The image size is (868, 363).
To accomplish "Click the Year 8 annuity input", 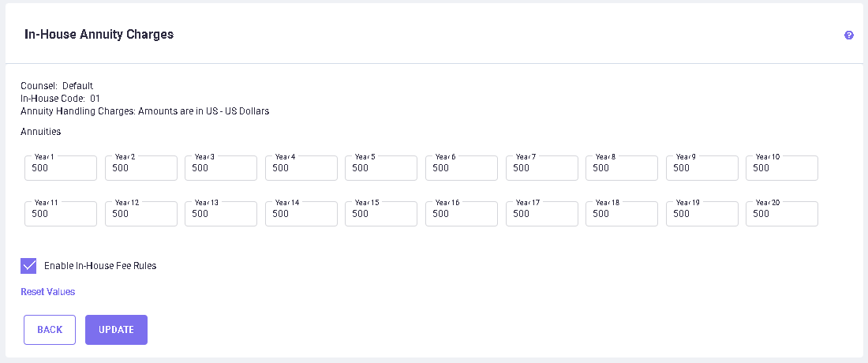I will [622, 168].
